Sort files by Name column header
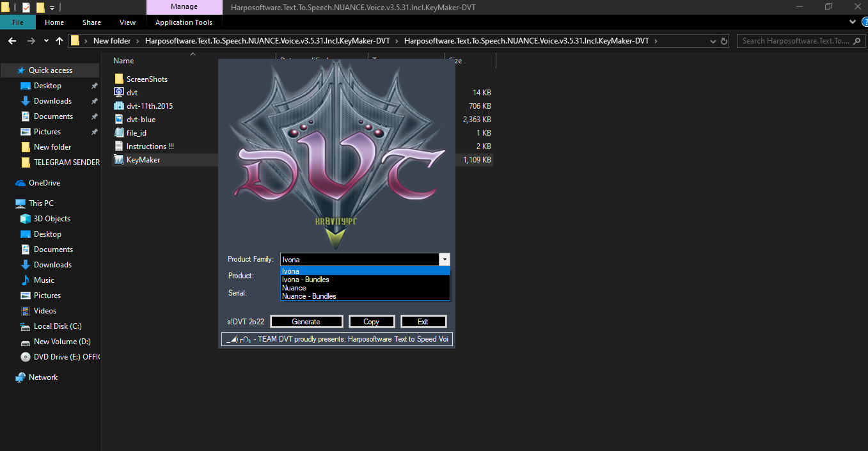Image resolution: width=868 pixels, height=451 pixels. (123, 61)
